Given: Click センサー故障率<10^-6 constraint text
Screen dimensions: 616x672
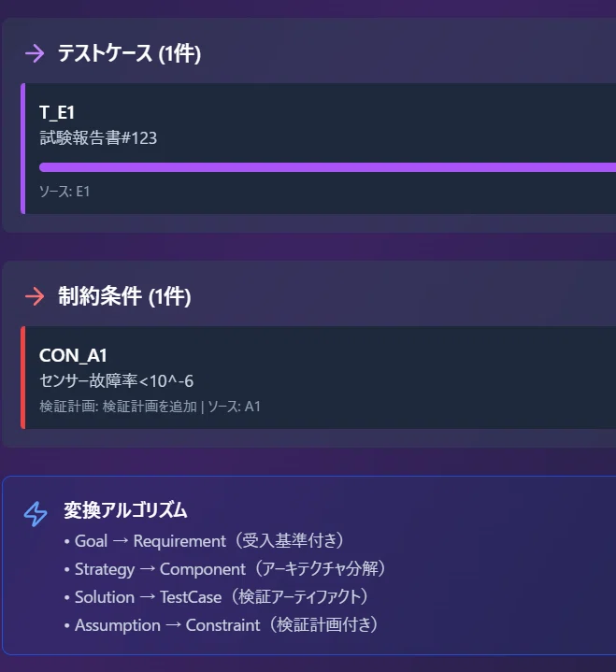Looking at the screenshot, I should point(117,380).
